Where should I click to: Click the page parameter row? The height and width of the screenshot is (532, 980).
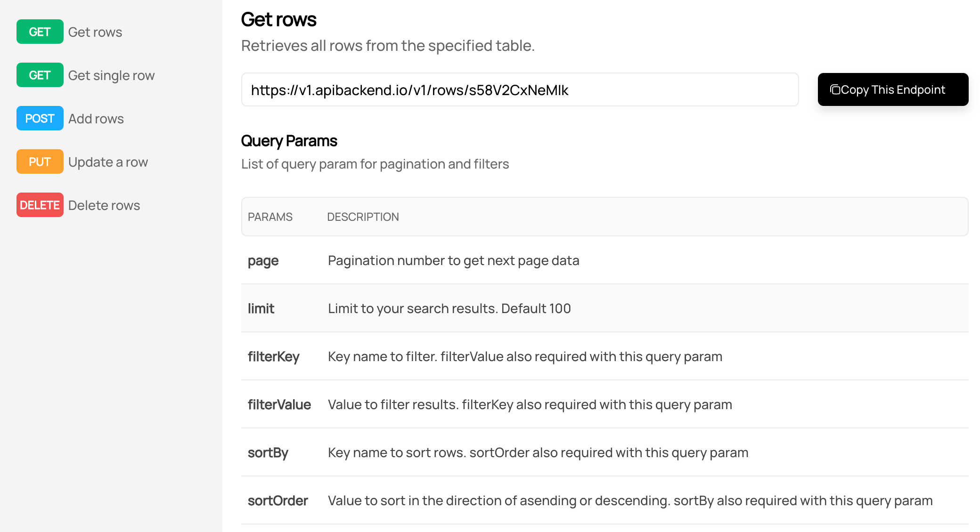[604, 260]
